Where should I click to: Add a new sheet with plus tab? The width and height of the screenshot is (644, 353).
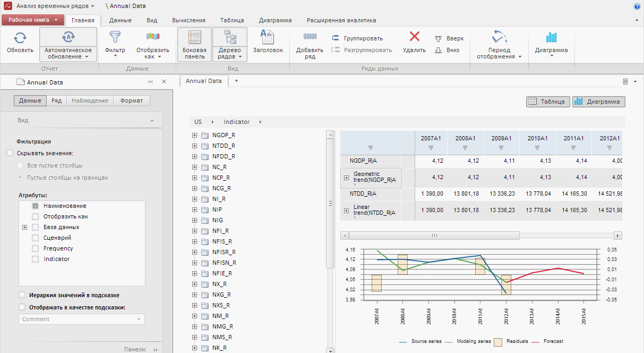point(236,81)
